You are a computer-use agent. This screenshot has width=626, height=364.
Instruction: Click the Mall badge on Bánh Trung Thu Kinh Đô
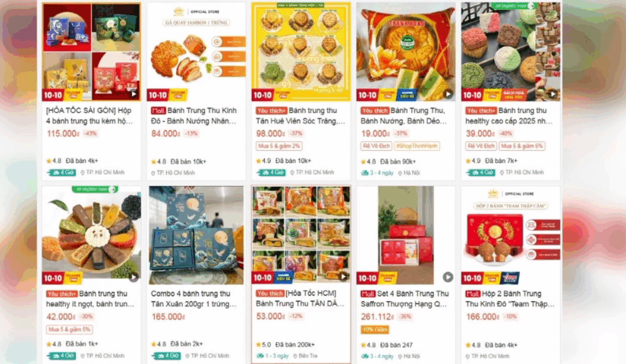(x=158, y=111)
